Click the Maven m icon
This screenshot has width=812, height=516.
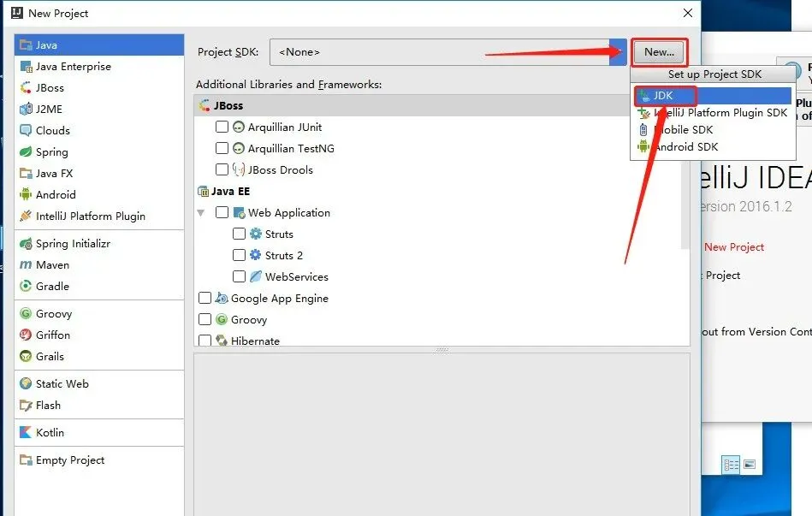tap(26, 264)
